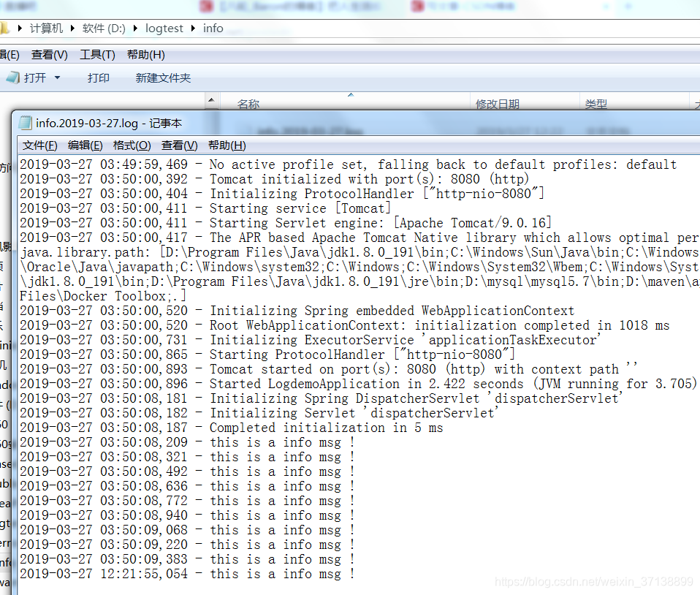The width and height of the screenshot is (700, 595).
Task: Click info msg line at 03:50:08,772
Action: tap(188, 501)
